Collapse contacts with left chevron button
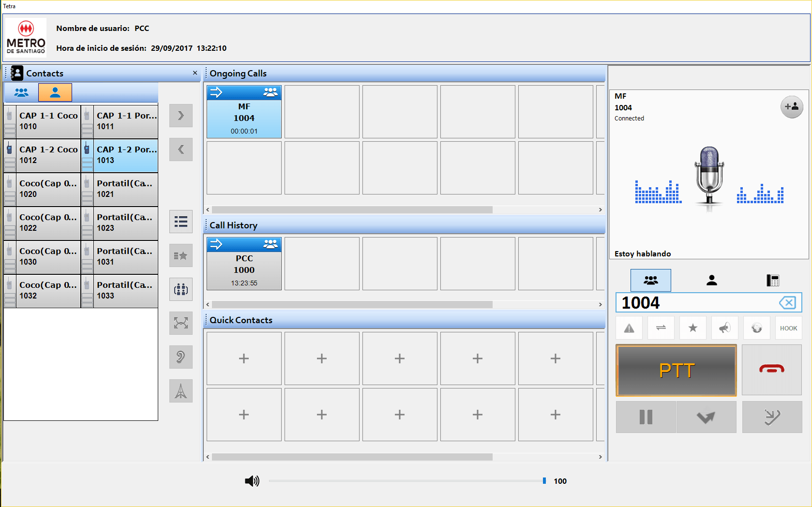This screenshot has width=812, height=507. [x=181, y=149]
